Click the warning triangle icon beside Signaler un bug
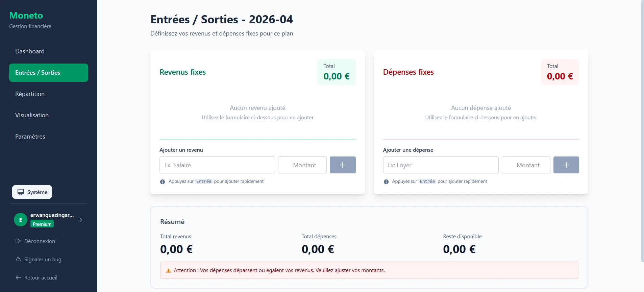Screen dimensions: 644x292 tap(18, 259)
